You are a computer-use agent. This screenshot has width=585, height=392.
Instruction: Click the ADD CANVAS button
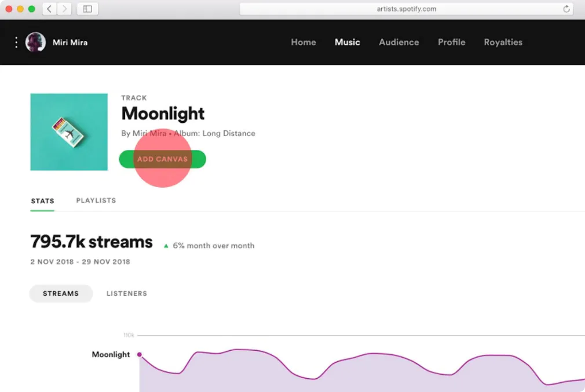tap(162, 159)
